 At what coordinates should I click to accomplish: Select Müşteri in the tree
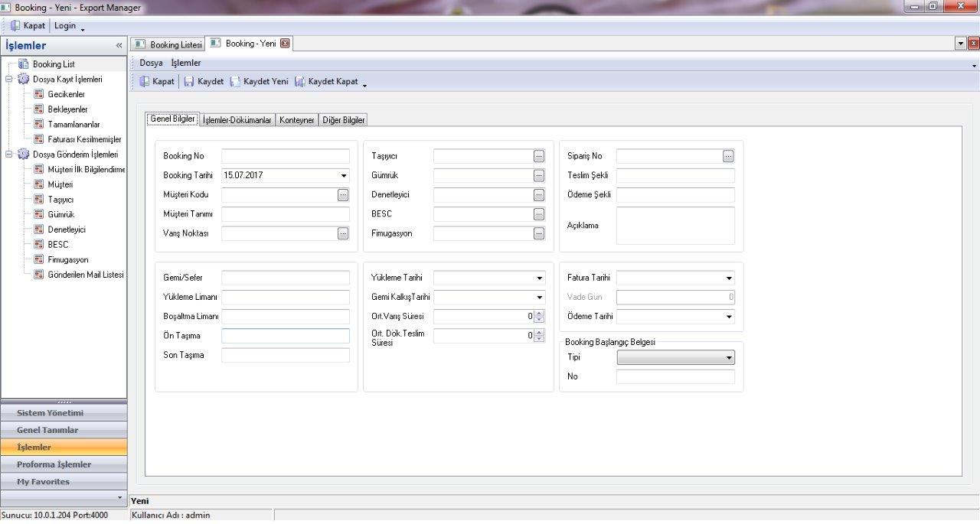click(x=60, y=184)
